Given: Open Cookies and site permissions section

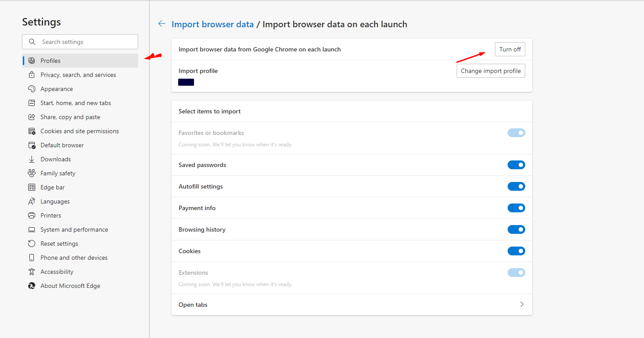Looking at the screenshot, I should pos(80,131).
